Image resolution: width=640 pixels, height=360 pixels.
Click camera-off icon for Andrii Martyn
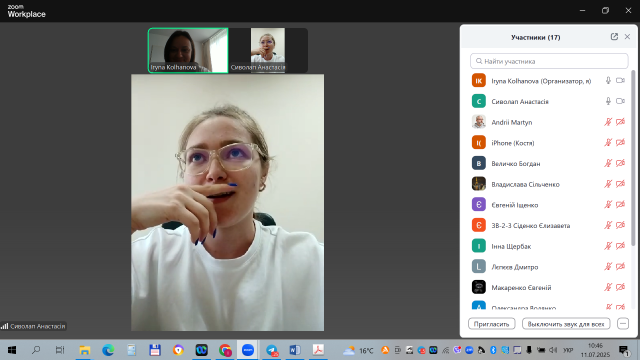620,122
